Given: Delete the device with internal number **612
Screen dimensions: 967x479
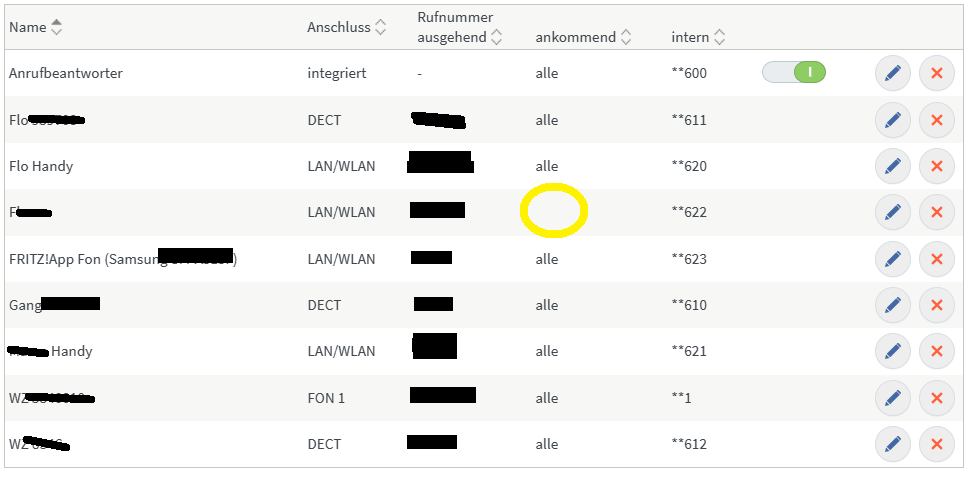Looking at the screenshot, I should click(x=937, y=444).
